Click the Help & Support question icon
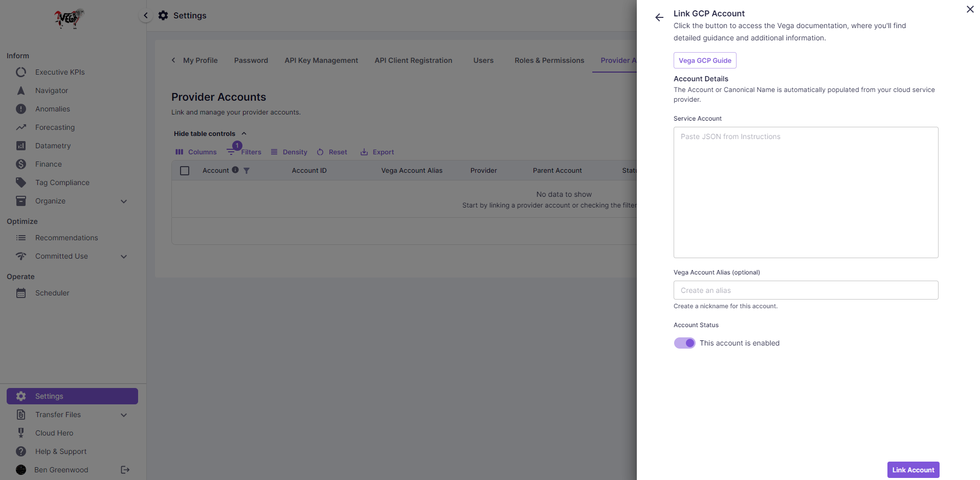 point(21,451)
